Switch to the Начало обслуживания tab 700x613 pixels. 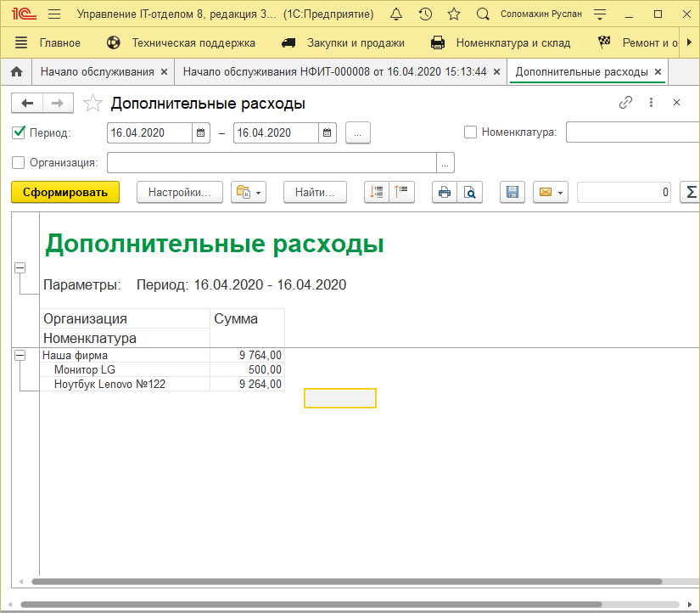pyautogui.click(x=97, y=72)
